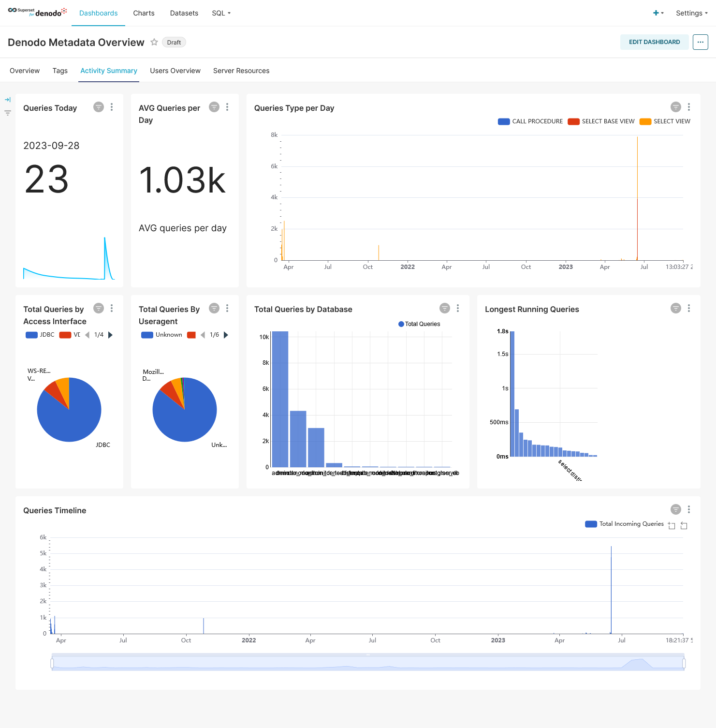Click zoom reset icon on Queries Timeline
This screenshot has height=728, width=716.
[684, 525]
